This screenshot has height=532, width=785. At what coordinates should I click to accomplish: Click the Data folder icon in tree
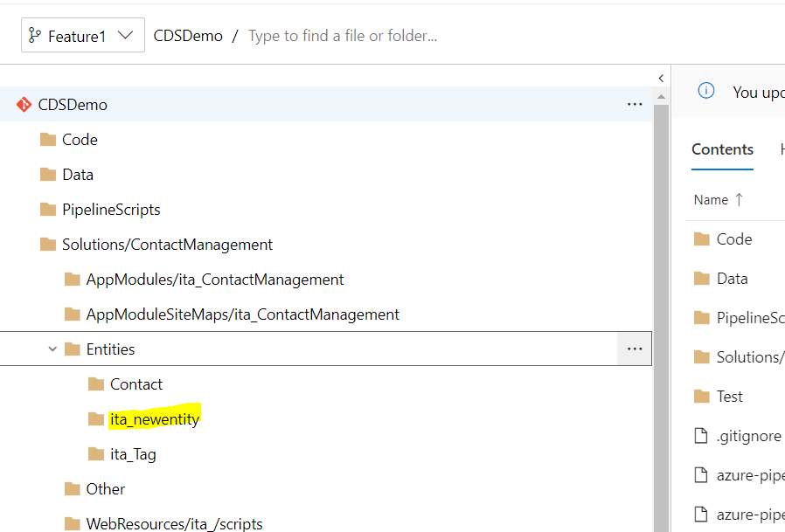[x=48, y=174]
